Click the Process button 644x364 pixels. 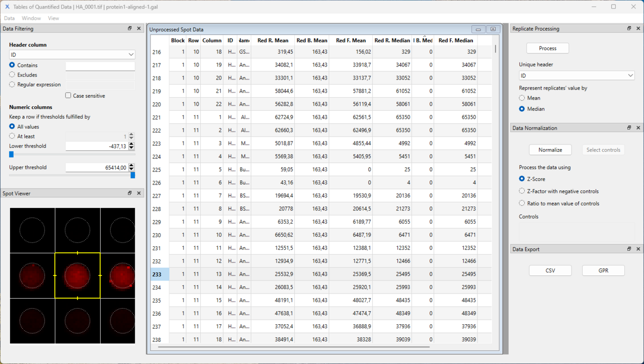pyautogui.click(x=547, y=48)
